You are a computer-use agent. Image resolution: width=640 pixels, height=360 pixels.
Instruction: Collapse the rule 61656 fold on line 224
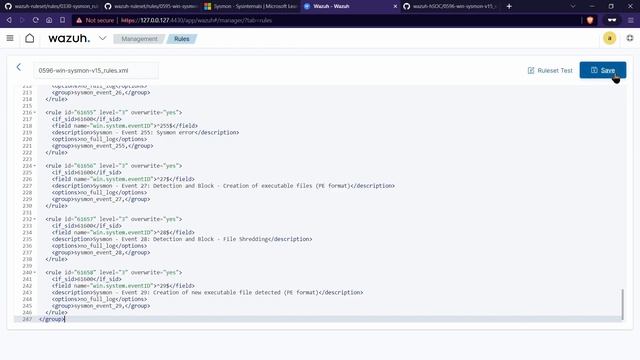tap(35, 166)
